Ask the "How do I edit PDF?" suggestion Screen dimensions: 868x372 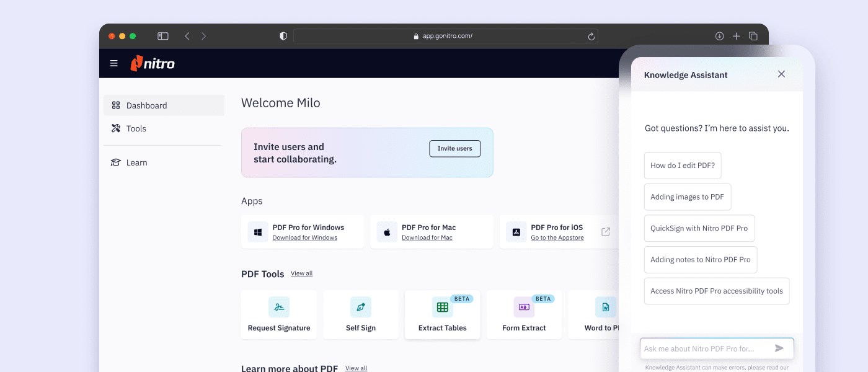[683, 165]
